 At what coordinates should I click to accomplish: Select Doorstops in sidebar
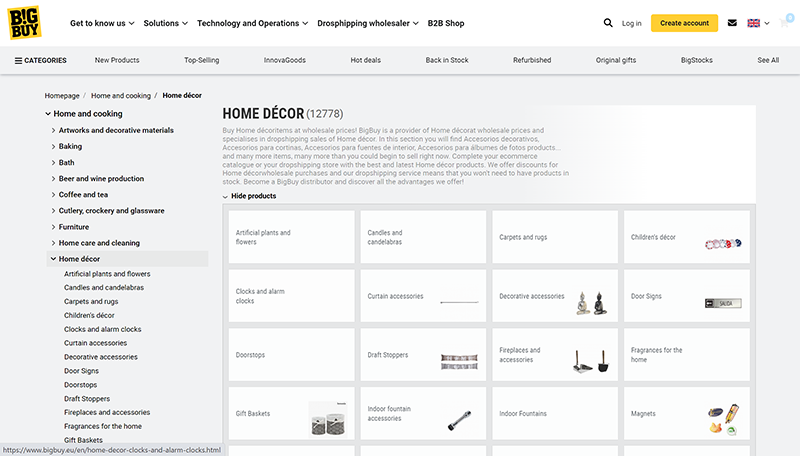click(x=81, y=385)
